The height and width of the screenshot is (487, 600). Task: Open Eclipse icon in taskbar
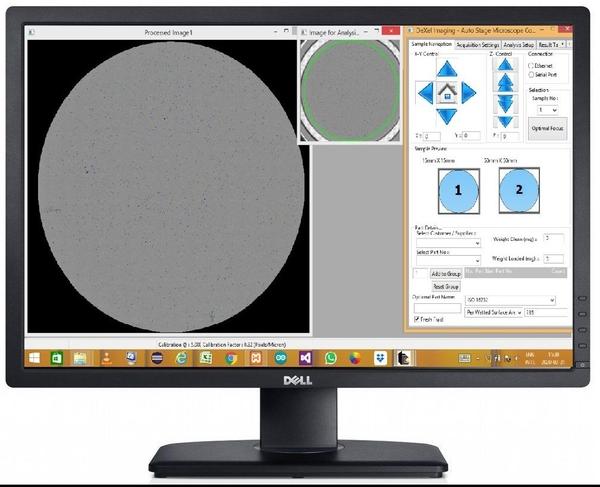(157, 358)
